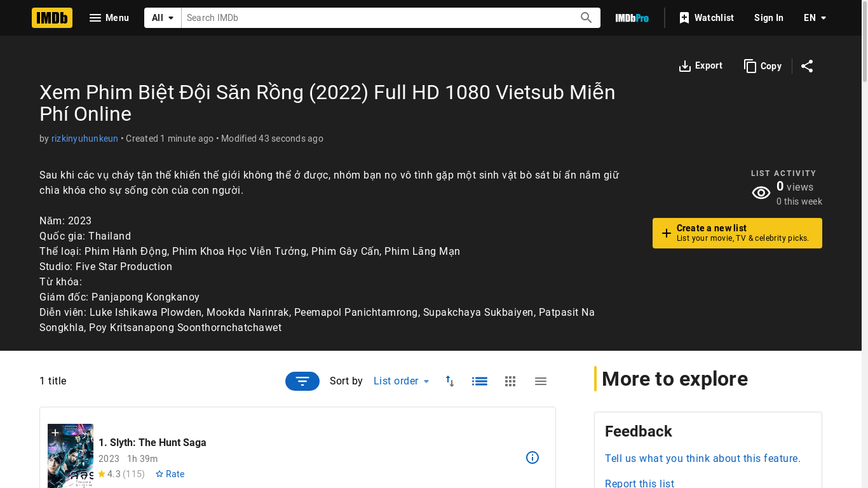Screen dimensions: 868x488
Task: Click the 'Studio: Five Star Production' line
Action: (105, 267)
